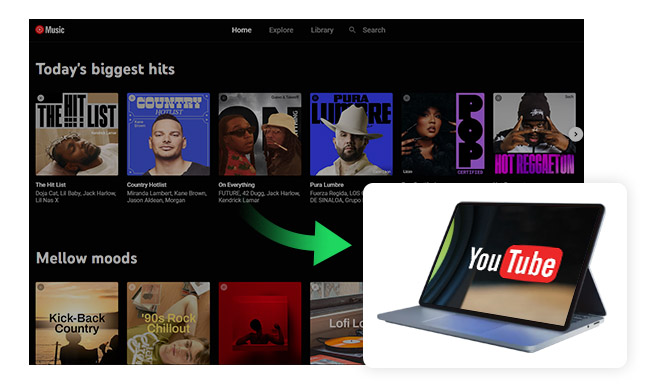Click the Pura Lumbre title link
Viewport: 650px width, 384px height.
pos(327,185)
